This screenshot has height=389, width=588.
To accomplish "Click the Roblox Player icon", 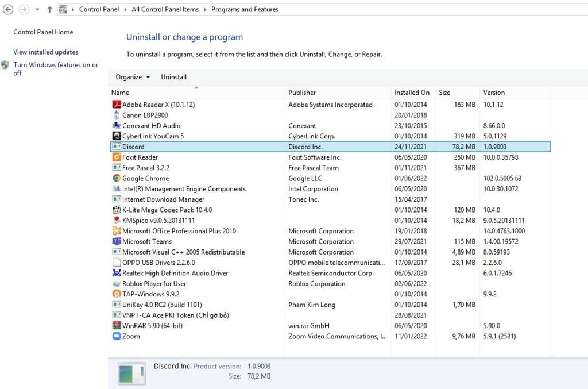I will (x=117, y=283).
